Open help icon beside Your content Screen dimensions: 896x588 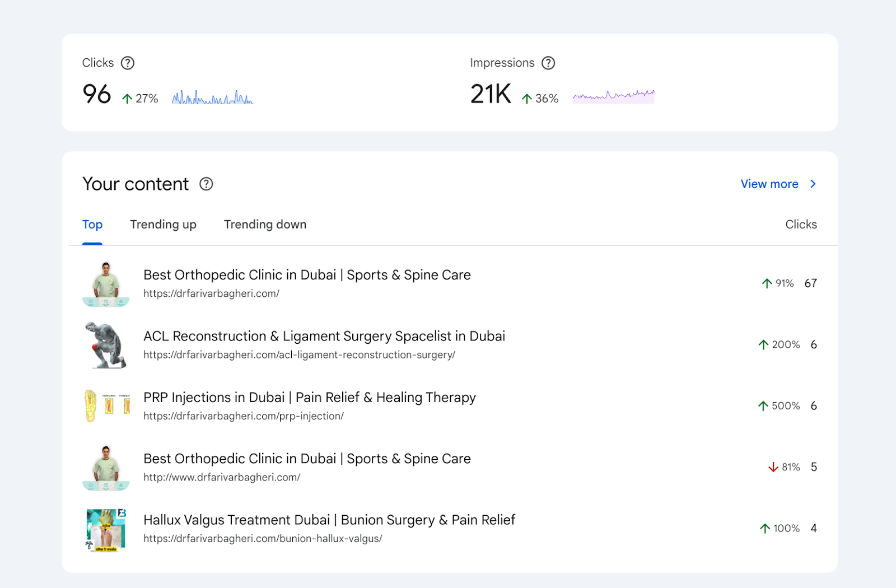(x=206, y=184)
